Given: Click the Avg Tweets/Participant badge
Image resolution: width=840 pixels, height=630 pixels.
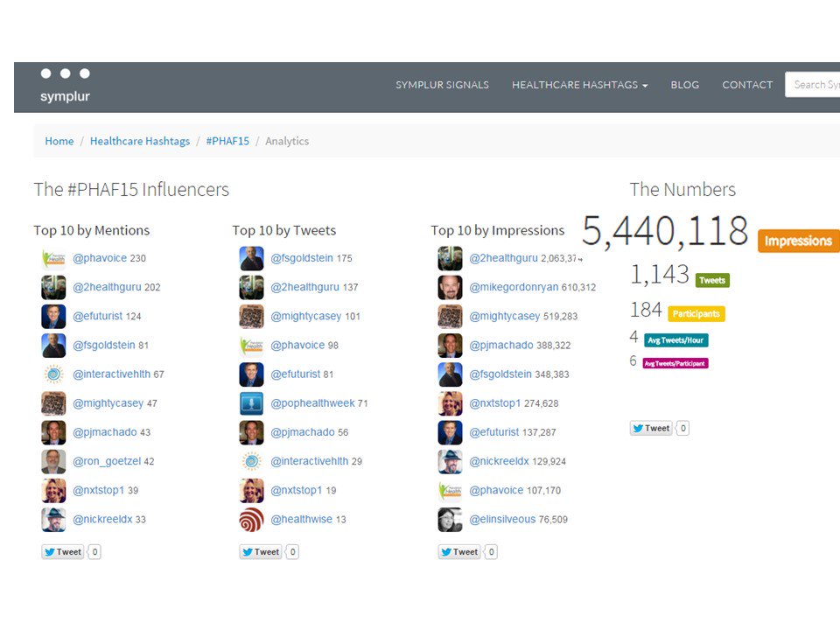Looking at the screenshot, I should click(675, 363).
